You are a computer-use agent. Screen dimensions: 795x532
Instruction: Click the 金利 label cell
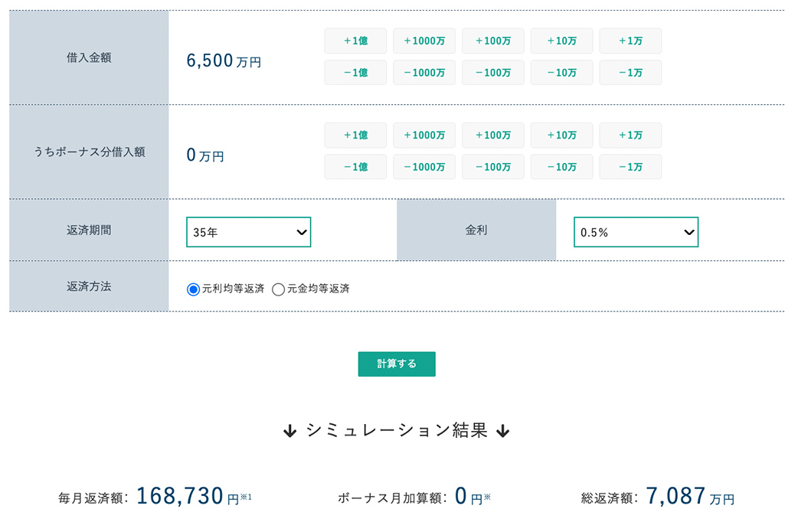tap(476, 230)
